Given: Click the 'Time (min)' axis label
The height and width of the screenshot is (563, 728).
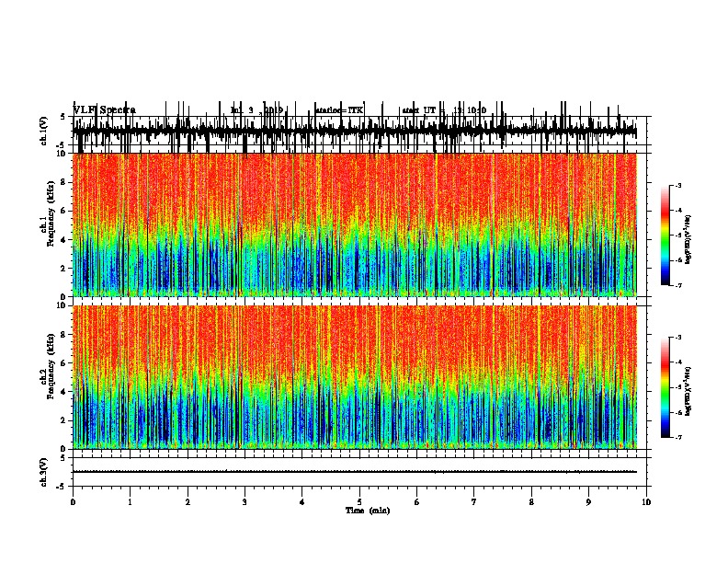Looking at the screenshot, I should (368, 511).
